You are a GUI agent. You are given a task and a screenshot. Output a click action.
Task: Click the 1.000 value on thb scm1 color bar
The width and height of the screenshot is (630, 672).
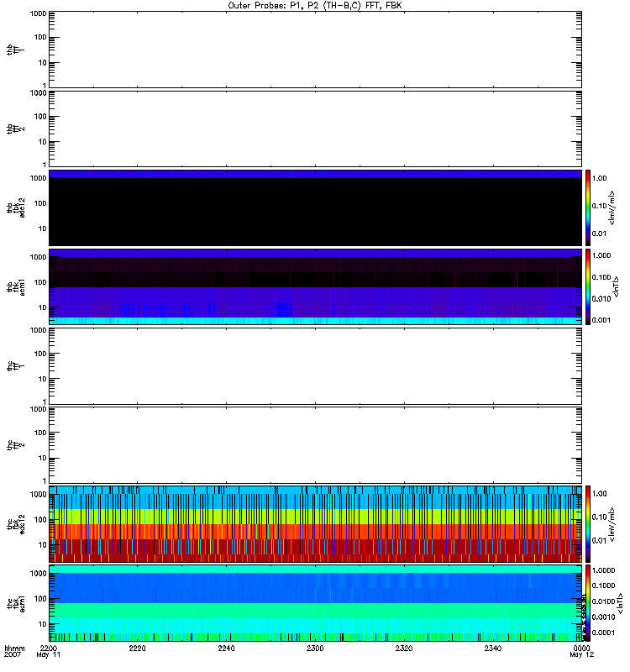pos(601,255)
